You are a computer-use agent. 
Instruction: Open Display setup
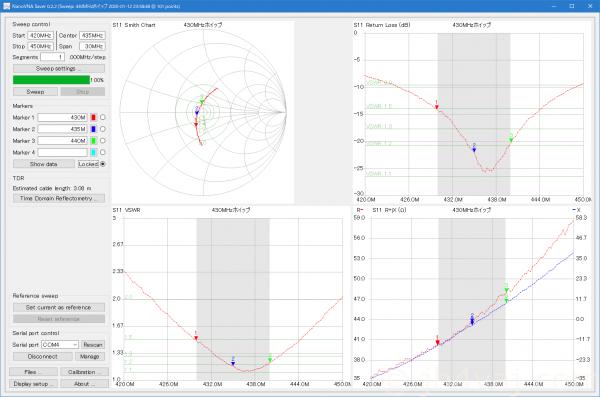[33, 384]
